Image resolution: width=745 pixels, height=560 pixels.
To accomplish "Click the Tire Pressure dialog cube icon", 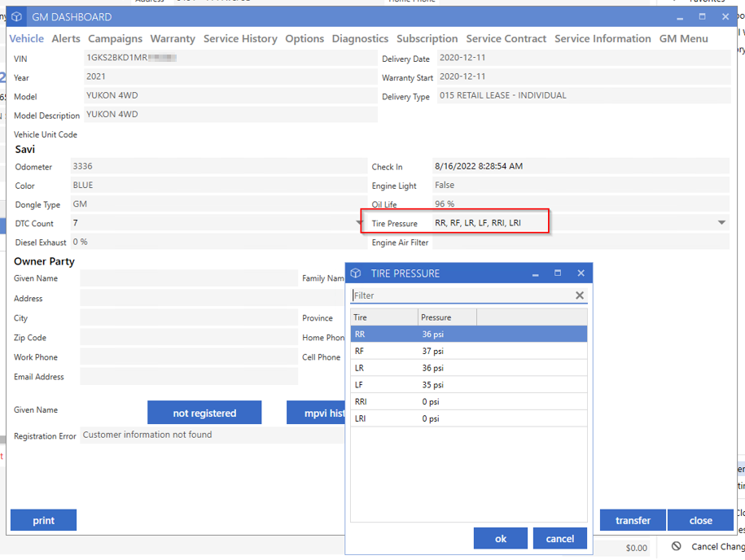I will [356, 273].
